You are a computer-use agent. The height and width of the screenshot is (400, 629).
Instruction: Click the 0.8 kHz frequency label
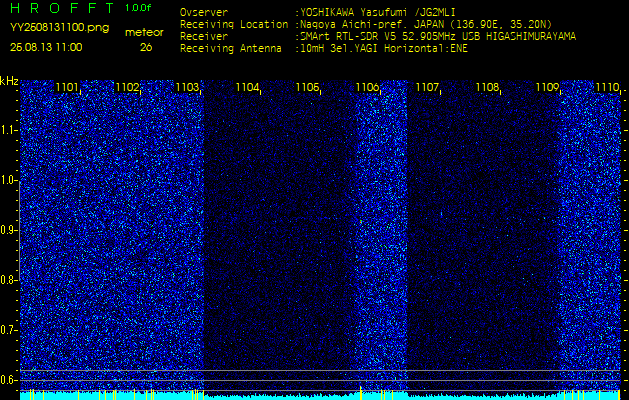tap(8, 280)
